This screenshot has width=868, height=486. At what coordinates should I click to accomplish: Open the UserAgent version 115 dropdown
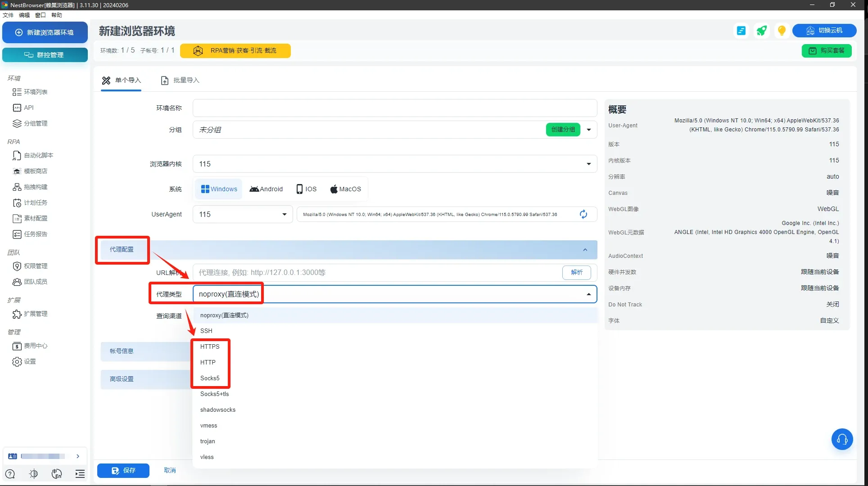coord(284,214)
